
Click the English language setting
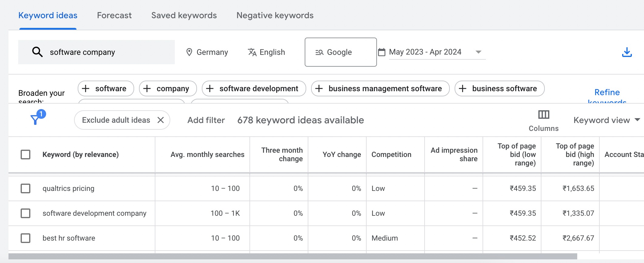[x=266, y=52]
